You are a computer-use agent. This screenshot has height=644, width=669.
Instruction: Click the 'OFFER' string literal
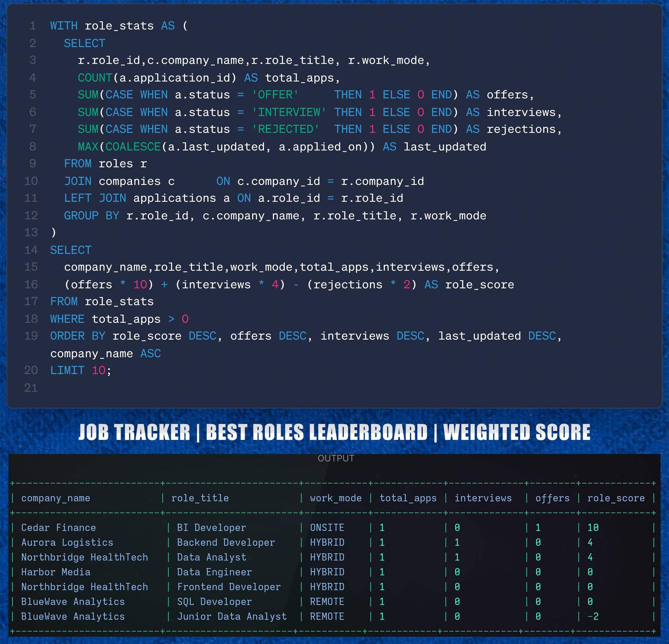tap(275, 94)
